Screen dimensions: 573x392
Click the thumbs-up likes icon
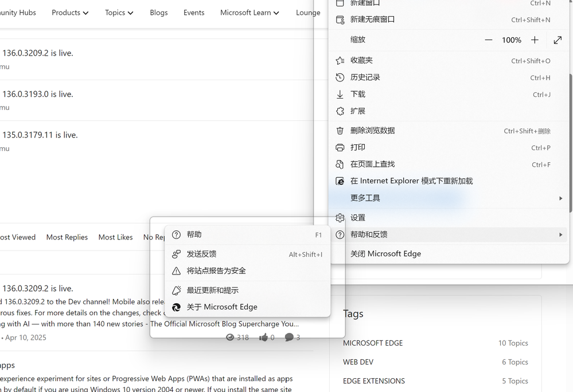[x=263, y=337]
